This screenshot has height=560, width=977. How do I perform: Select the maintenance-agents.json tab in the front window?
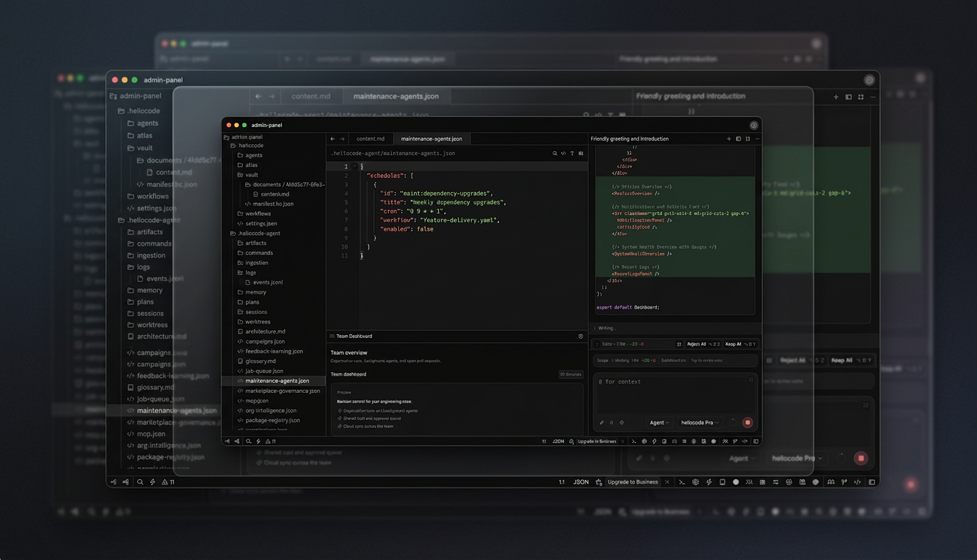click(x=432, y=139)
